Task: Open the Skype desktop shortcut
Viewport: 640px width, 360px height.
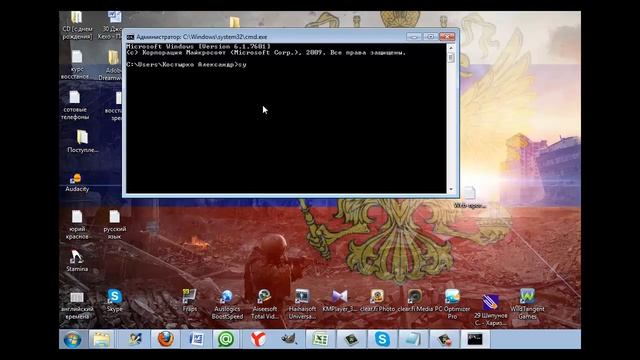Action: click(x=115, y=300)
